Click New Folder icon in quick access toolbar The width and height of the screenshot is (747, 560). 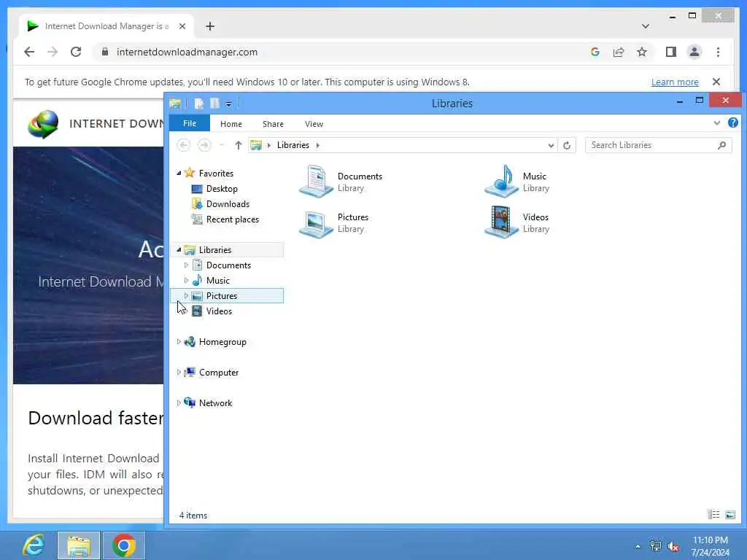click(x=214, y=104)
